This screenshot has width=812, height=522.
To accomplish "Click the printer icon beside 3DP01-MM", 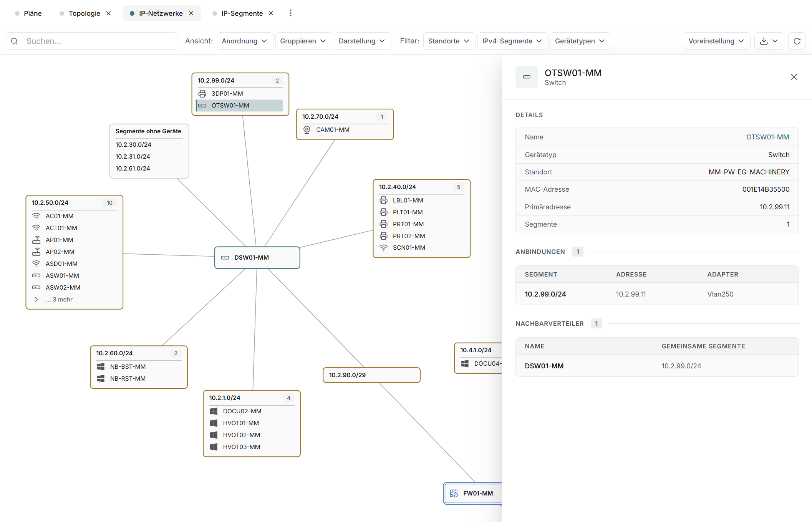I will coord(202,93).
